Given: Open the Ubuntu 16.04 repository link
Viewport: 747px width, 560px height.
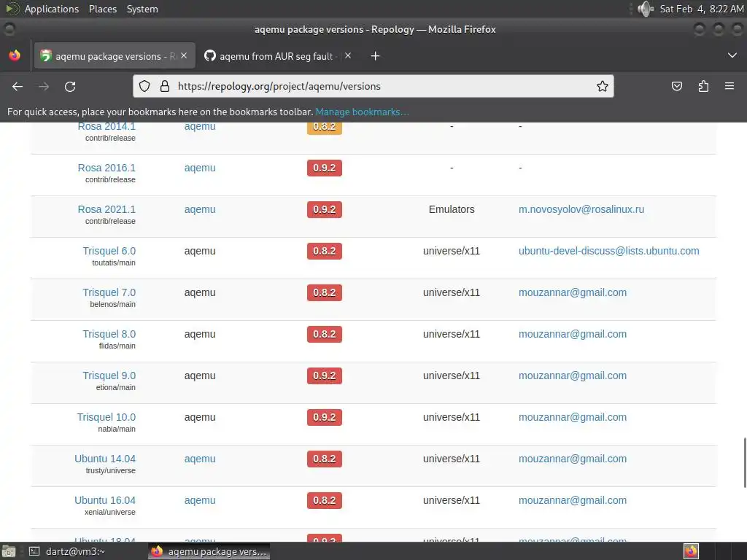Looking at the screenshot, I should [x=105, y=500].
